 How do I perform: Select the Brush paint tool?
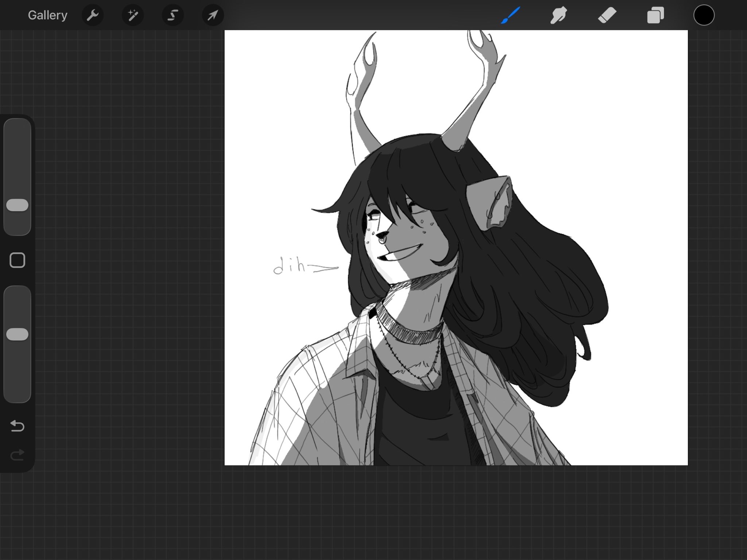click(510, 15)
